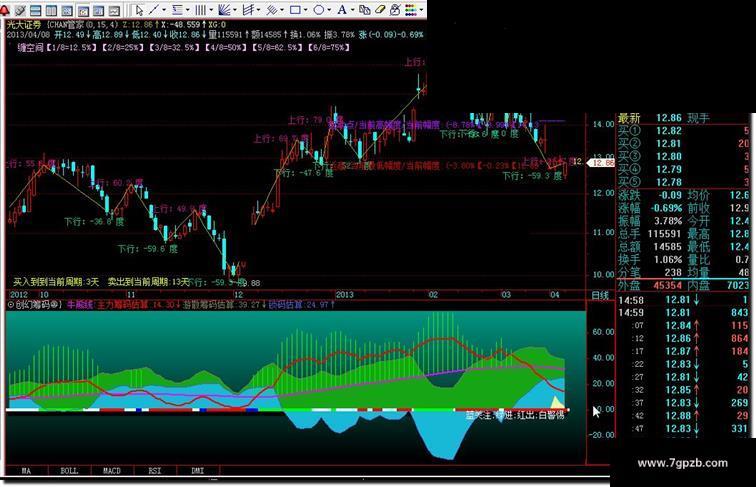This screenshot has width=756, height=487.
Task: Select the third window layout icon
Action: coord(67,10)
